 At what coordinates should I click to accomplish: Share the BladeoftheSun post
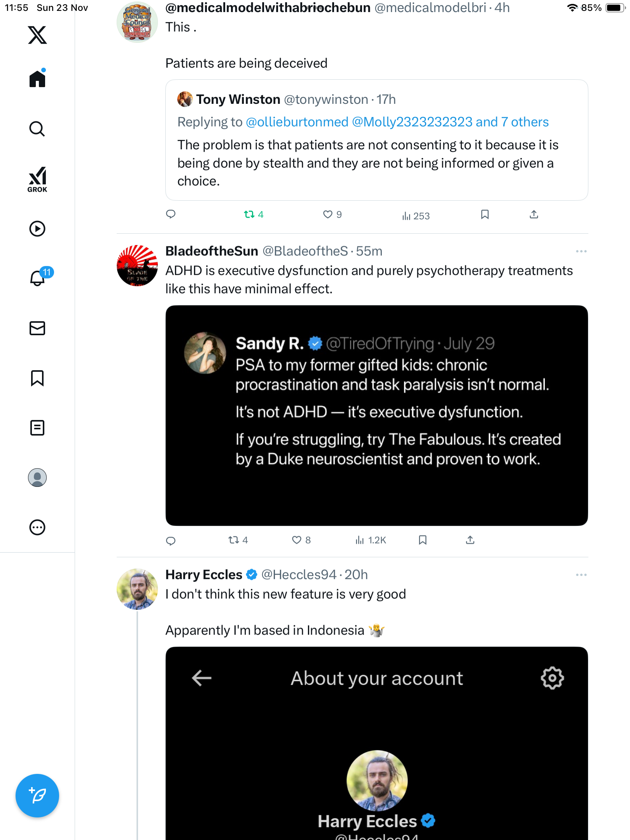pos(470,540)
